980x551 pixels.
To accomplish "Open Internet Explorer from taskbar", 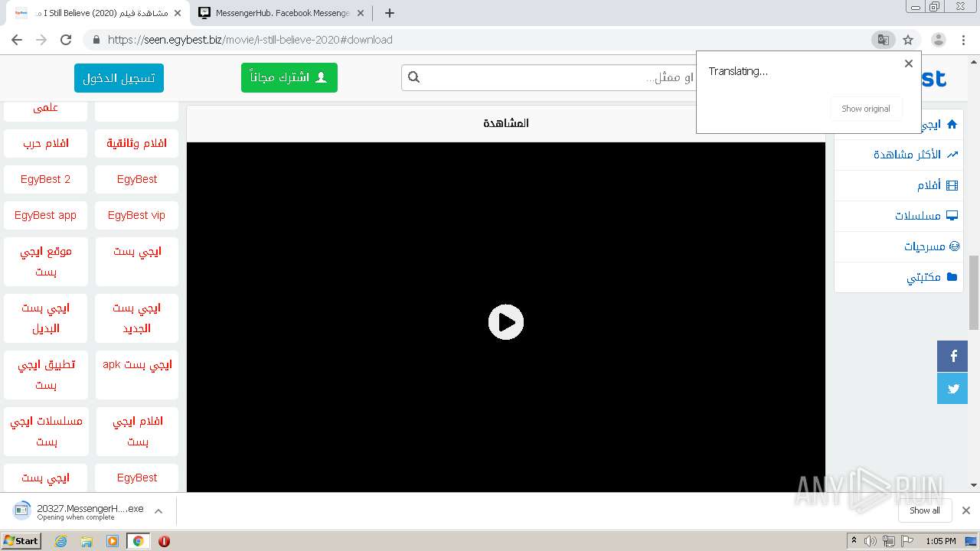I will click(61, 541).
